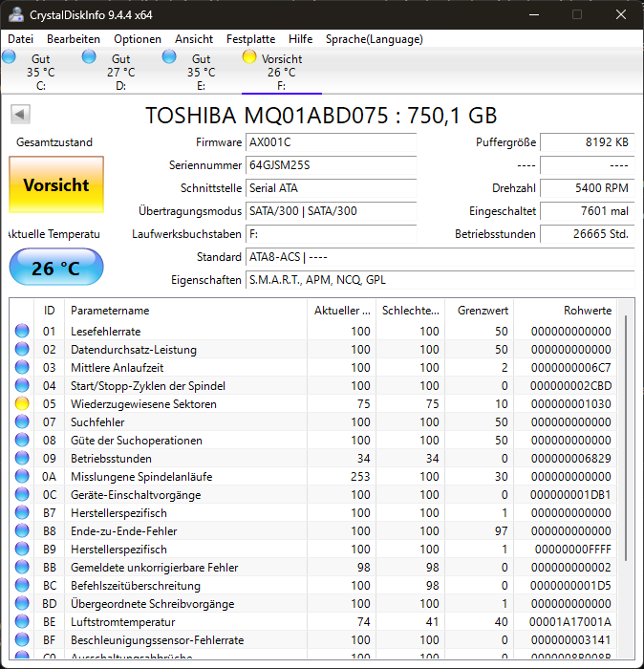Click the Rohwerte column header
644x669 pixels.
pos(566,311)
